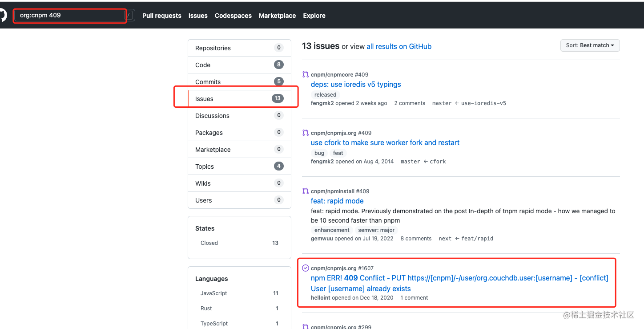Select Users in the results sidebar
The image size is (644, 329).
(x=239, y=200)
